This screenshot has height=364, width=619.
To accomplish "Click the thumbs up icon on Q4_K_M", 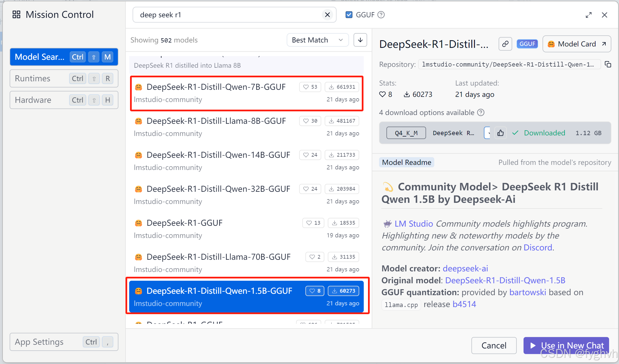I will click(501, 133).
